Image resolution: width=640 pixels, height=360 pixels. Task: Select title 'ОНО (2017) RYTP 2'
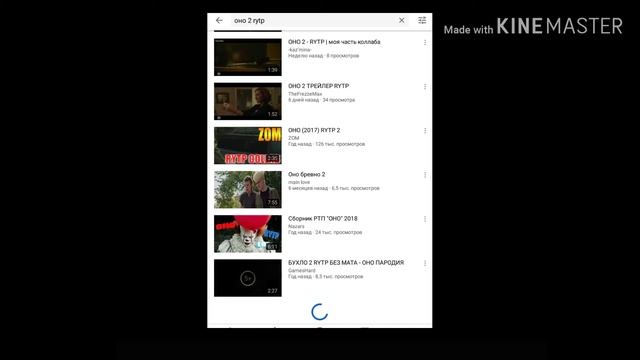pos(314,130)
